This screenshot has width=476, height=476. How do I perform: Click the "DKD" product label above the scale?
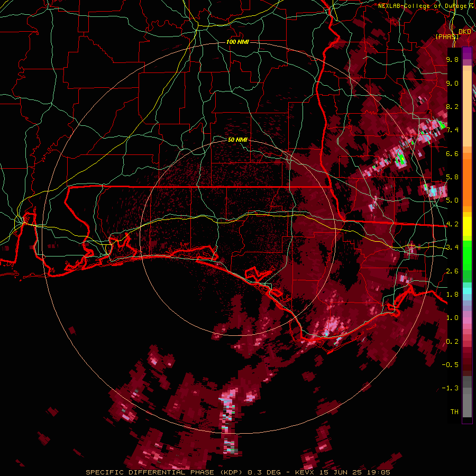[x=465, y=32]
